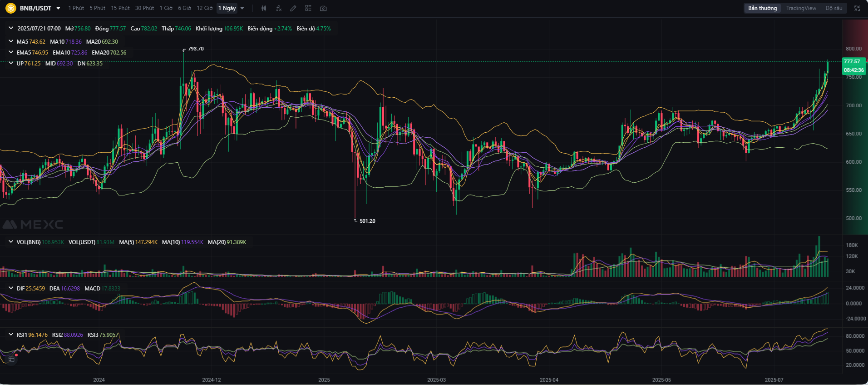Click the 500.00 price axis label

853,218
